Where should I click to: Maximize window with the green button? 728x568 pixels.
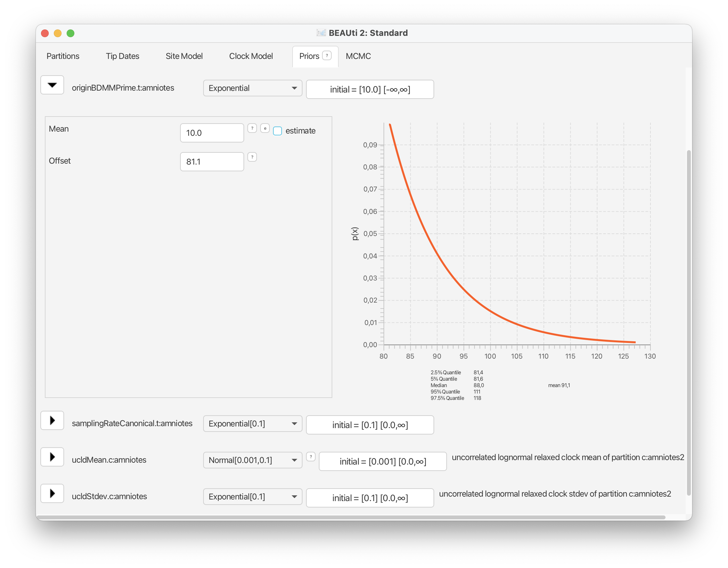70,33
